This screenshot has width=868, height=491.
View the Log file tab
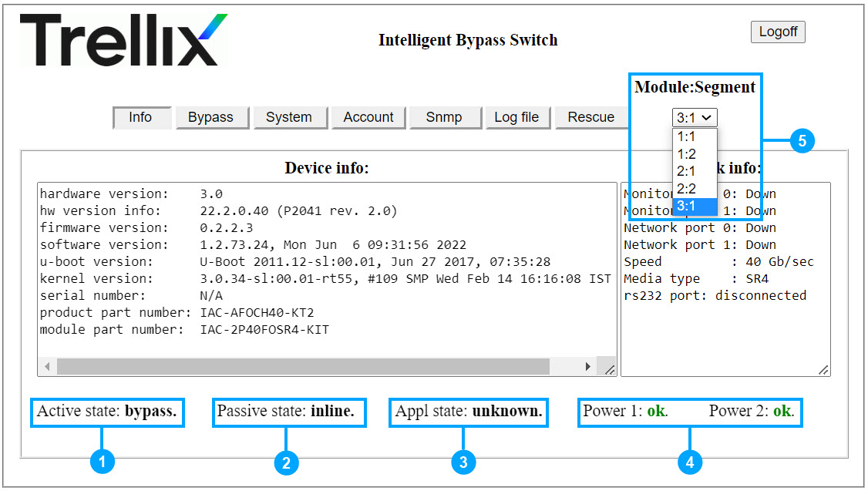coord(516,117)
